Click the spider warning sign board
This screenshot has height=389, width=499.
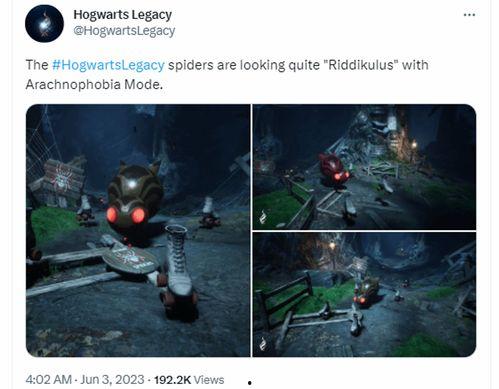(x=62, y=178)
